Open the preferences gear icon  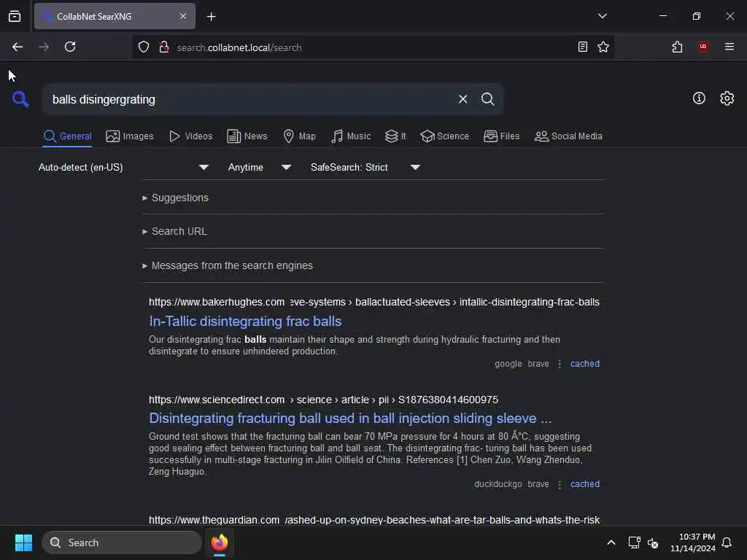(727, 98)
